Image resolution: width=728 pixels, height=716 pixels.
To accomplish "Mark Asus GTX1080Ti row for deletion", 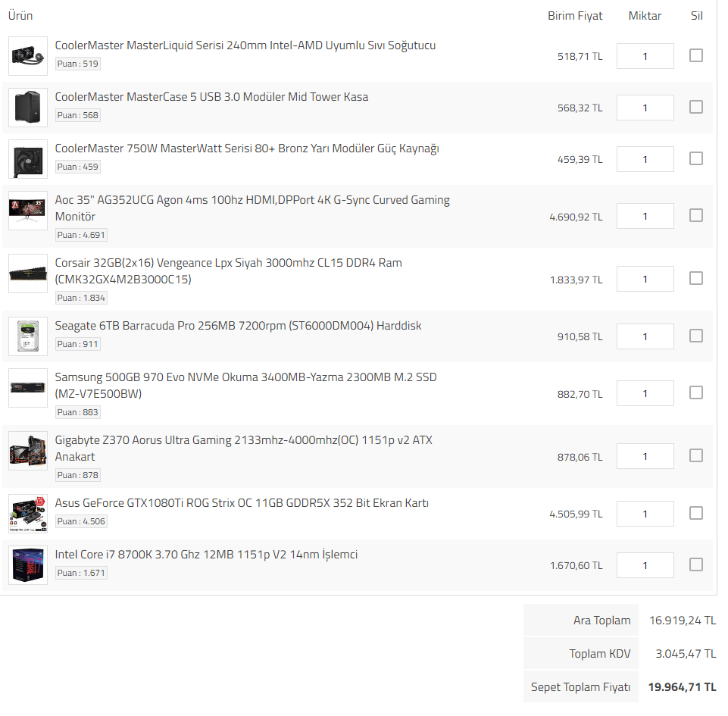I will 695,513.
